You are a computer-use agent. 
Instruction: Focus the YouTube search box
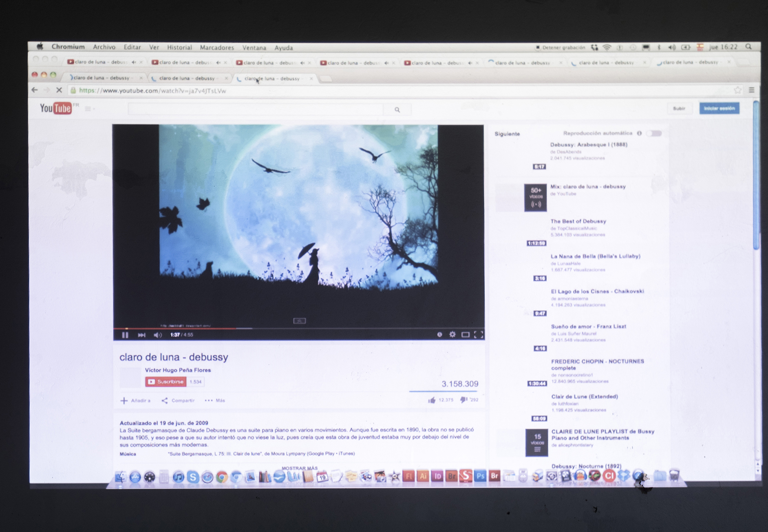[256, 109]
